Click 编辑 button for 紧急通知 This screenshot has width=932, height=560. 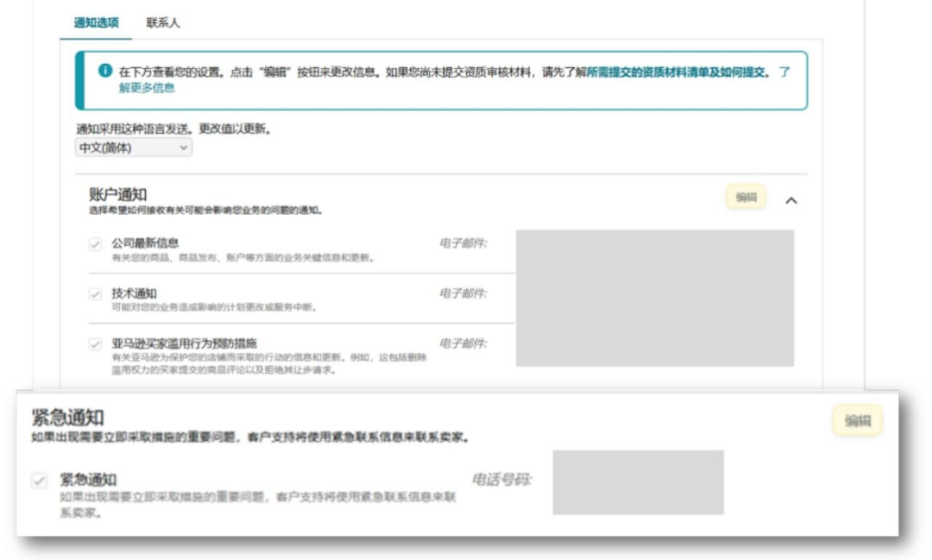pyautogui.click(x=857, y=420)
